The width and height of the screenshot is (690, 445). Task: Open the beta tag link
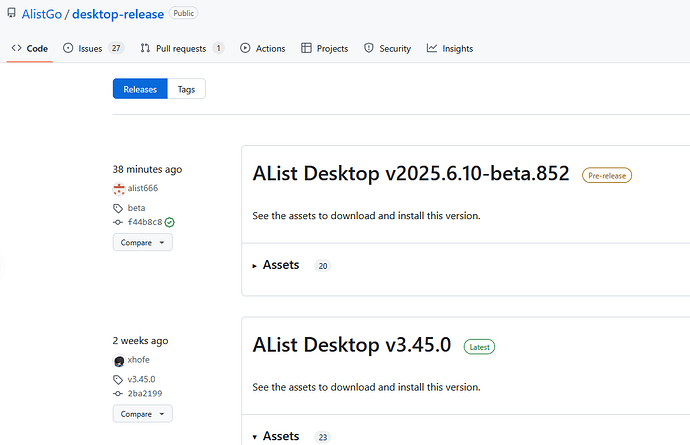tap(136, 208)
